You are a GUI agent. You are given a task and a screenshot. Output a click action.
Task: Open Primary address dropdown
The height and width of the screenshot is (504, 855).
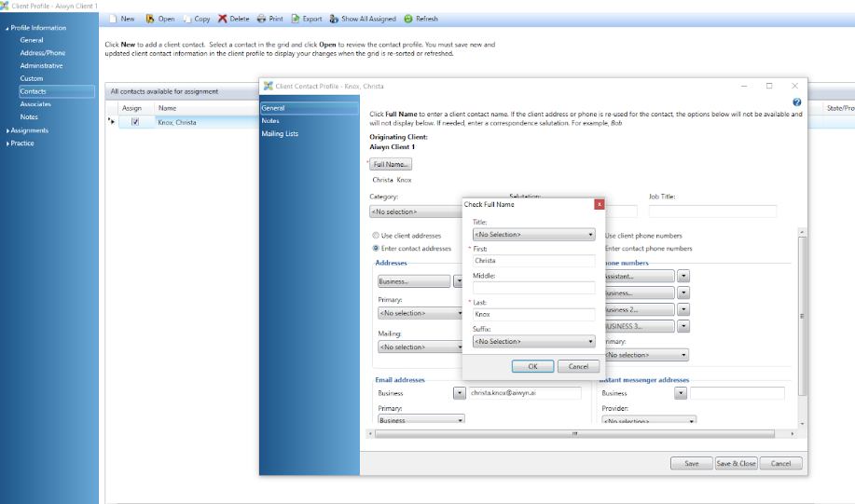click(x=420, y=313)
